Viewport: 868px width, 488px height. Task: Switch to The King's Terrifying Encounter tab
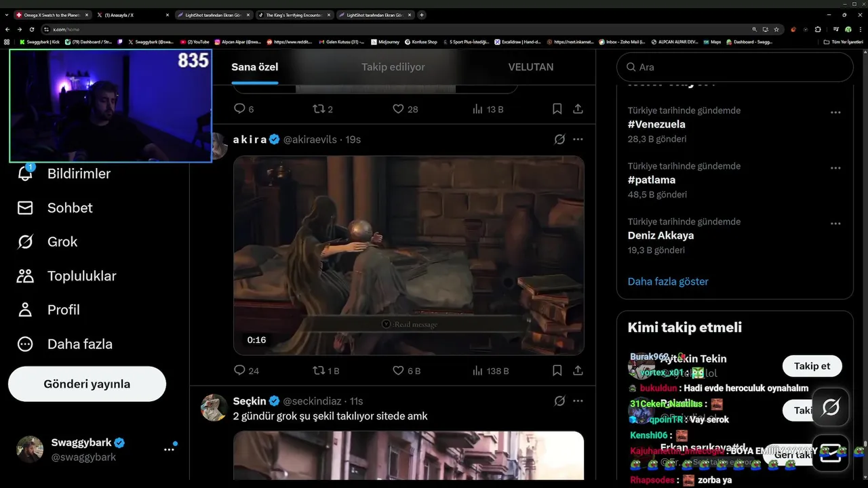pos(293,14)
